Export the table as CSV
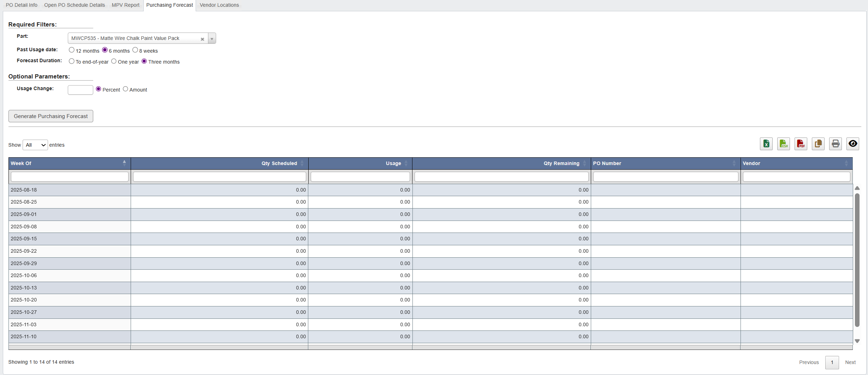Viewport: 868px width, 375px height. click(783, 144)
